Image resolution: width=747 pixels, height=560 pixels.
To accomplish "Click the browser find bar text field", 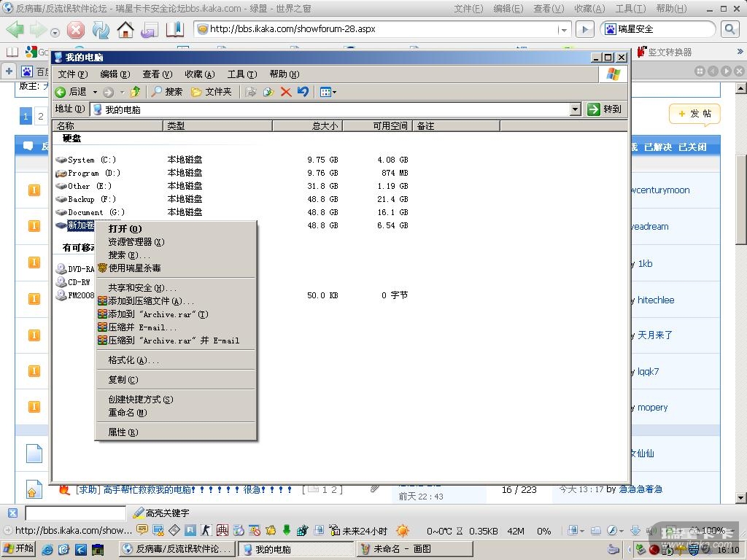I will (x=75, y=513).
